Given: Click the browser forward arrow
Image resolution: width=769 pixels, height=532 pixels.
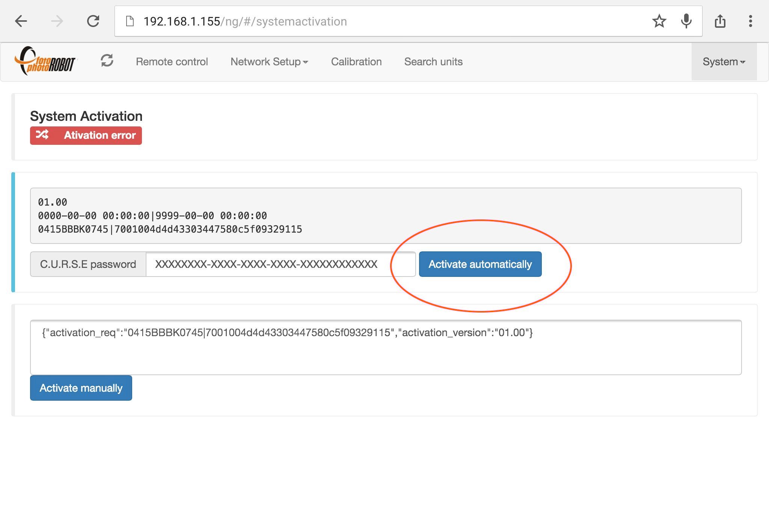Looking at the screenshot, I should [57, 21].
